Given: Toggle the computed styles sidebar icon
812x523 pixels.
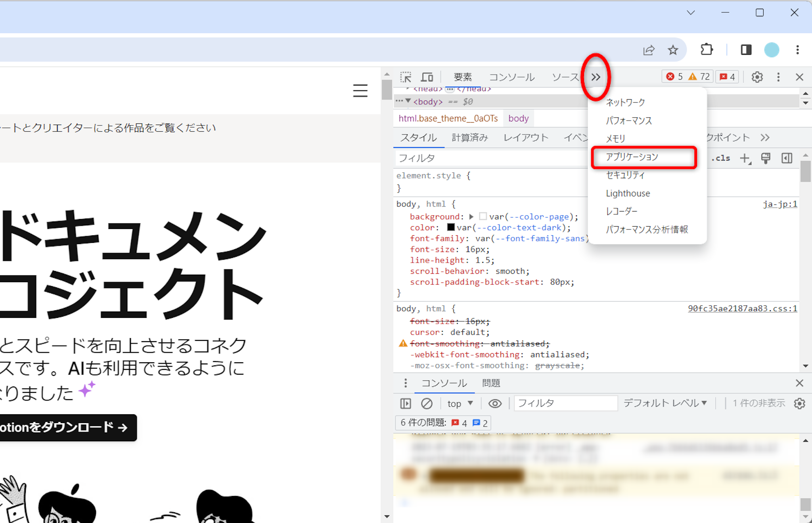Looking at the screenshot, I should [x=787, y=158].
